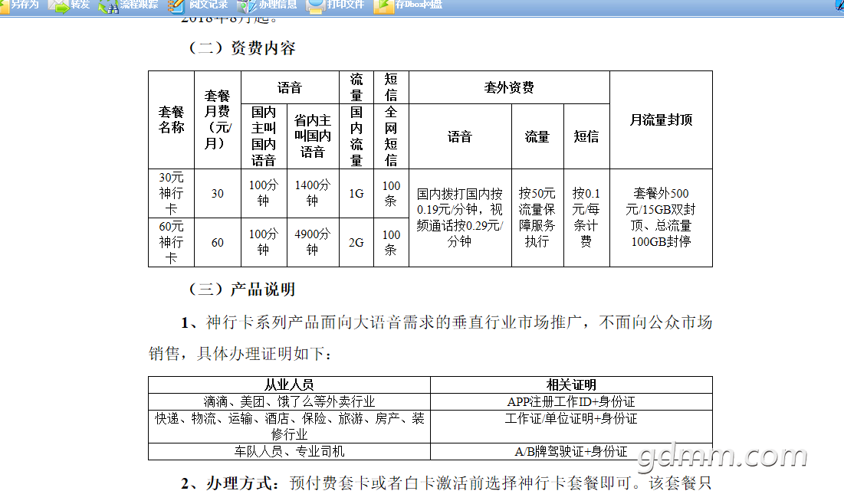The height and width of the screenshot is (504, 844).
Task: Click the 办理信息 handling info icon
Action: tap(247, 6)
